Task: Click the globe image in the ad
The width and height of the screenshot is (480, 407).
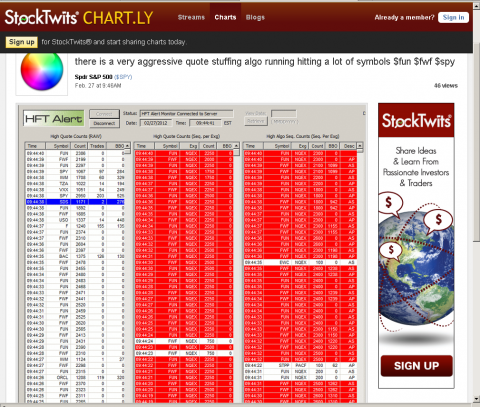Action: point(417,267)
